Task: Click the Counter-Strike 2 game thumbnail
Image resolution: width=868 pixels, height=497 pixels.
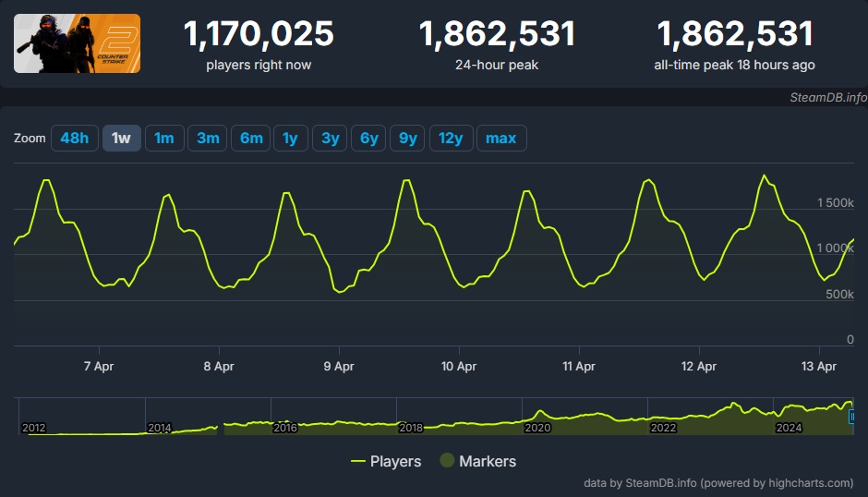Action: pos(77,43)
